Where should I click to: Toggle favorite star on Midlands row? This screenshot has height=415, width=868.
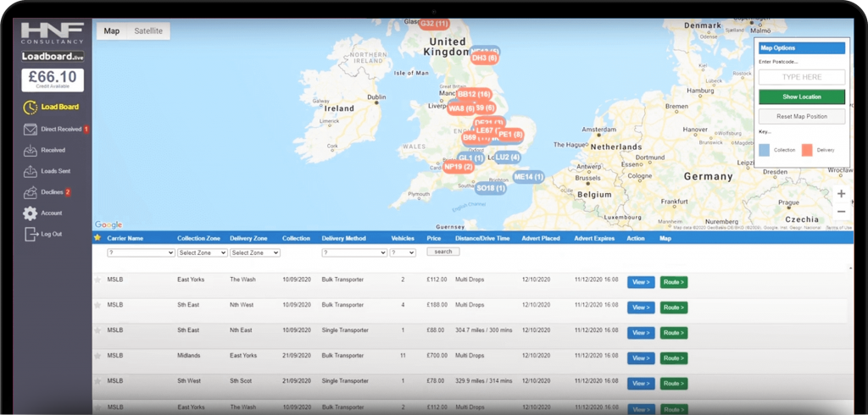coord(97,356)
